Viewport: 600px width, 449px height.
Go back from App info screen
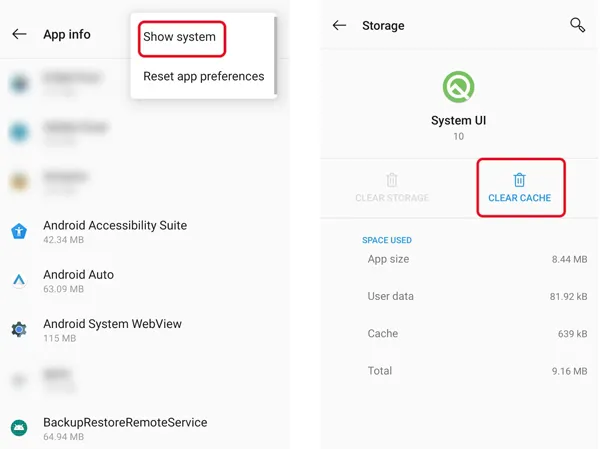click(19, 34)
